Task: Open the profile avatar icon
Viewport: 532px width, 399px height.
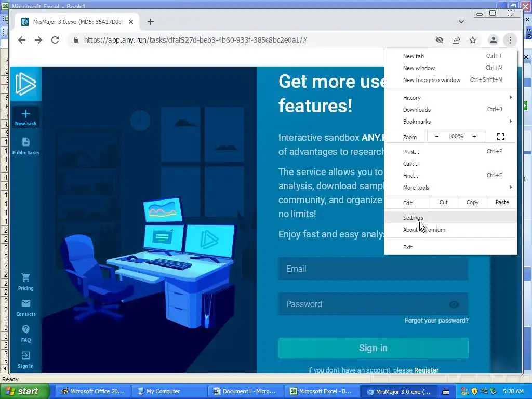Action: point(494,40)
